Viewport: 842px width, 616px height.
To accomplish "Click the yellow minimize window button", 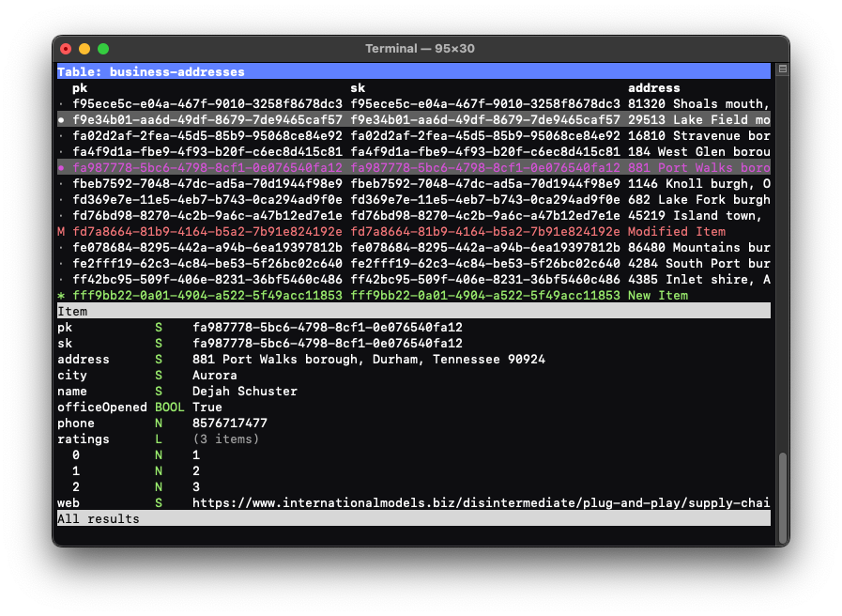I will point(84,49).
